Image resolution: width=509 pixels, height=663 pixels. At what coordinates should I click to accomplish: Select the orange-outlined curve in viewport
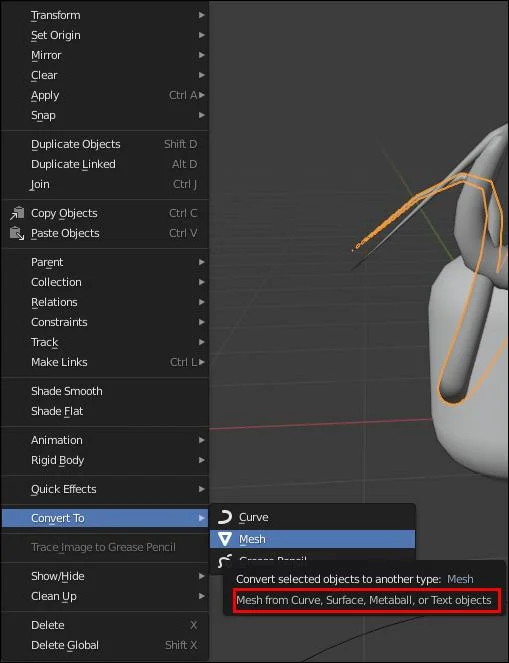tap(471, 292)
